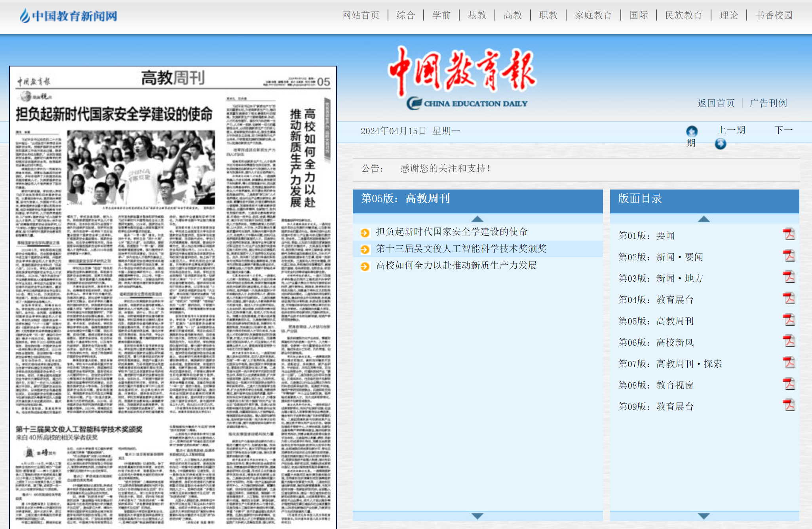Click main headline on newspaper page image

tap(114, 114)
